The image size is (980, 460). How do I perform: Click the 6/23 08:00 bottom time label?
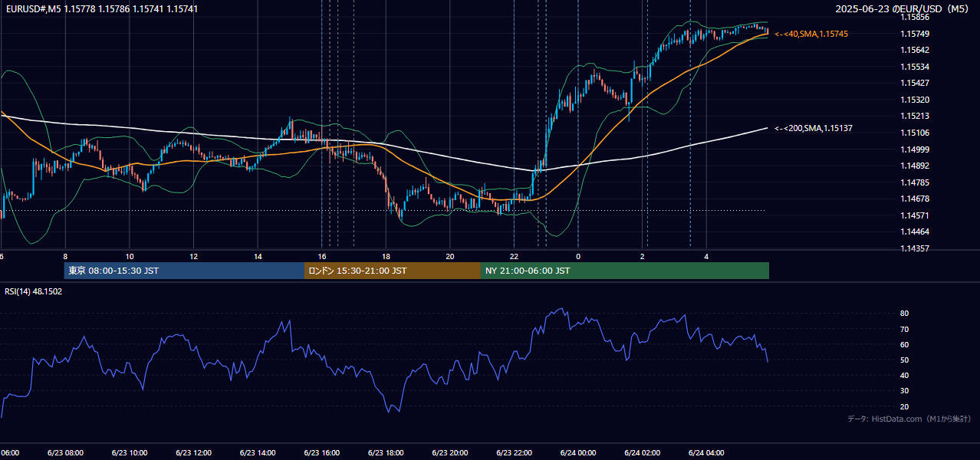[65, 453]
